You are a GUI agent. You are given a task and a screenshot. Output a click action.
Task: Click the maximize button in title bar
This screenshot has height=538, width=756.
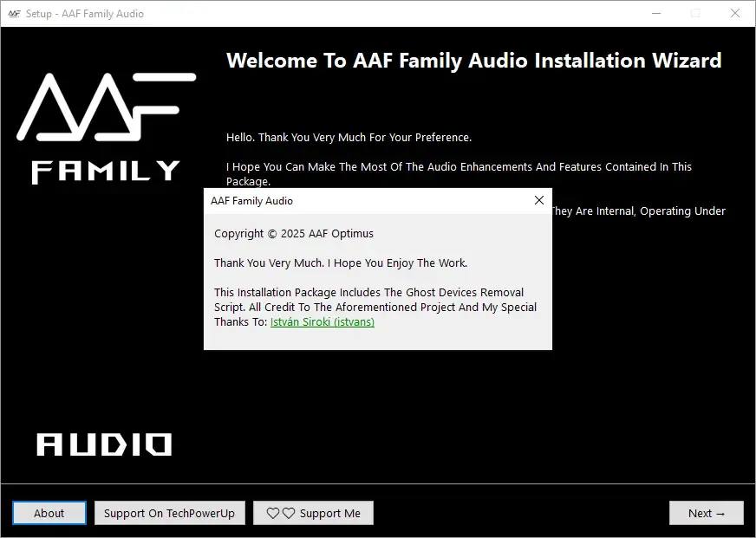click(x=695, y=14)
